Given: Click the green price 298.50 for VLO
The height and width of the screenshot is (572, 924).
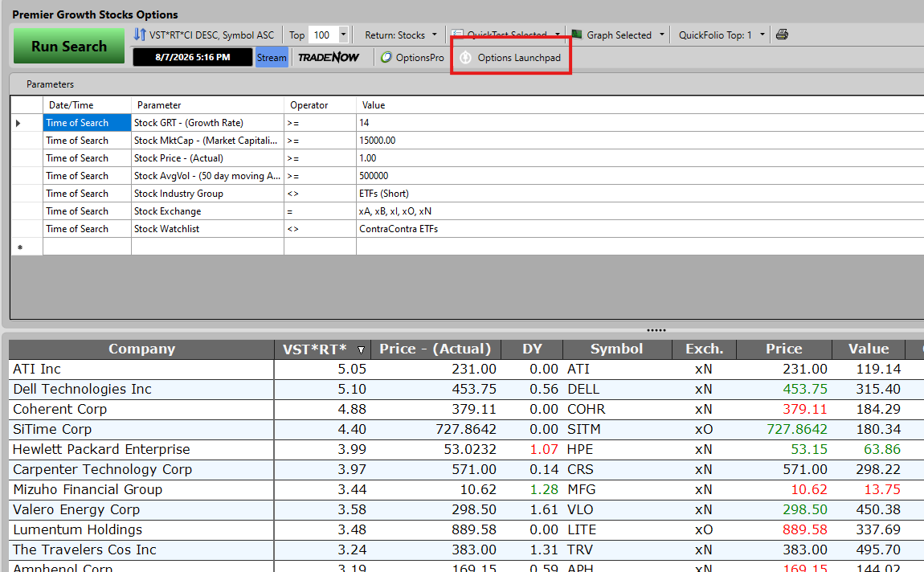Looking at the screenshot, I should [x=783, y=509].
